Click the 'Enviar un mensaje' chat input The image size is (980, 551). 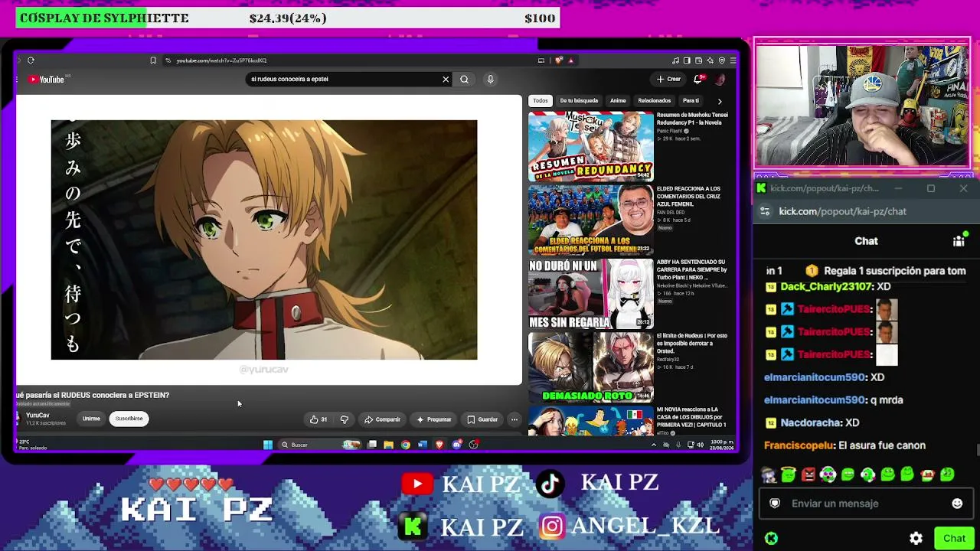coord(866,504)
